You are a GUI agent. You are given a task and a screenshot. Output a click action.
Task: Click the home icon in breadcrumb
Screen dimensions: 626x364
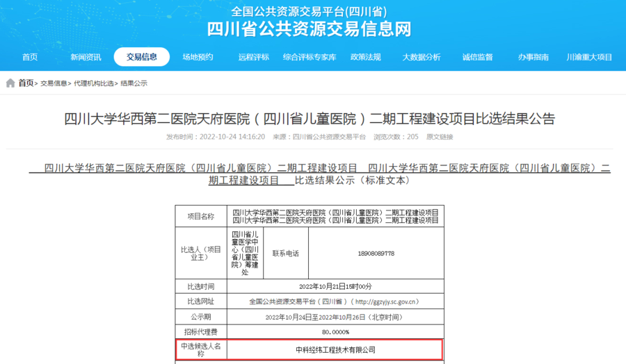(x=10, y=83)
